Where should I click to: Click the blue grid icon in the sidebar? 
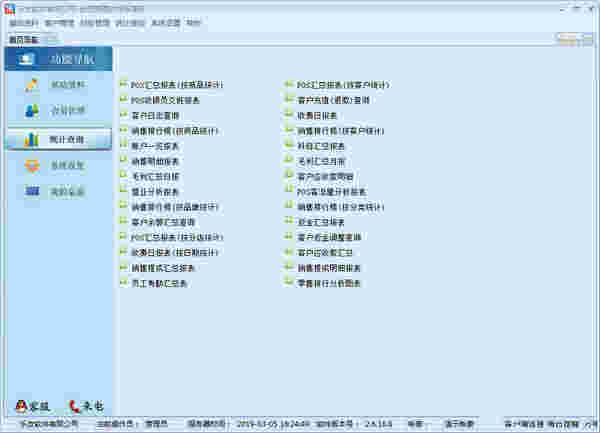(x=32, y=191)
